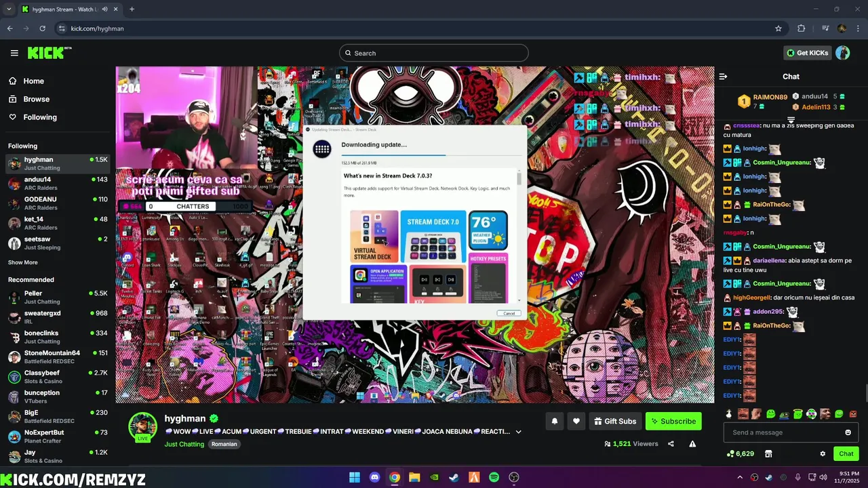The width and height of the screenshot is (868, 488).
Task: Open NoExpertBut recommended channel
Action: coord(58,436)
